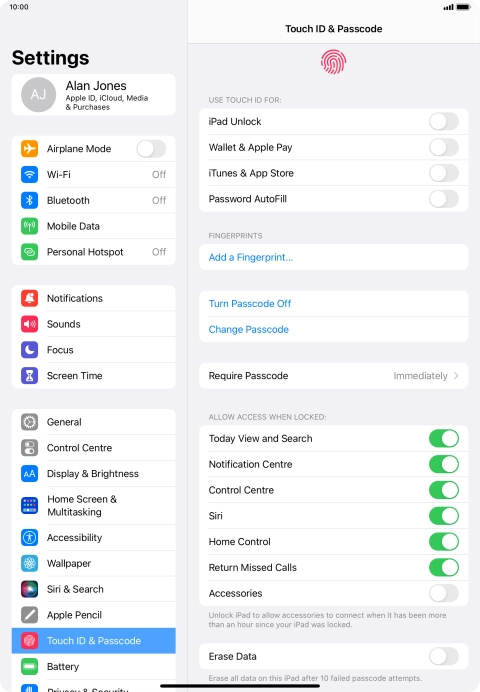Disable Siri access when locked

[444, 516]
